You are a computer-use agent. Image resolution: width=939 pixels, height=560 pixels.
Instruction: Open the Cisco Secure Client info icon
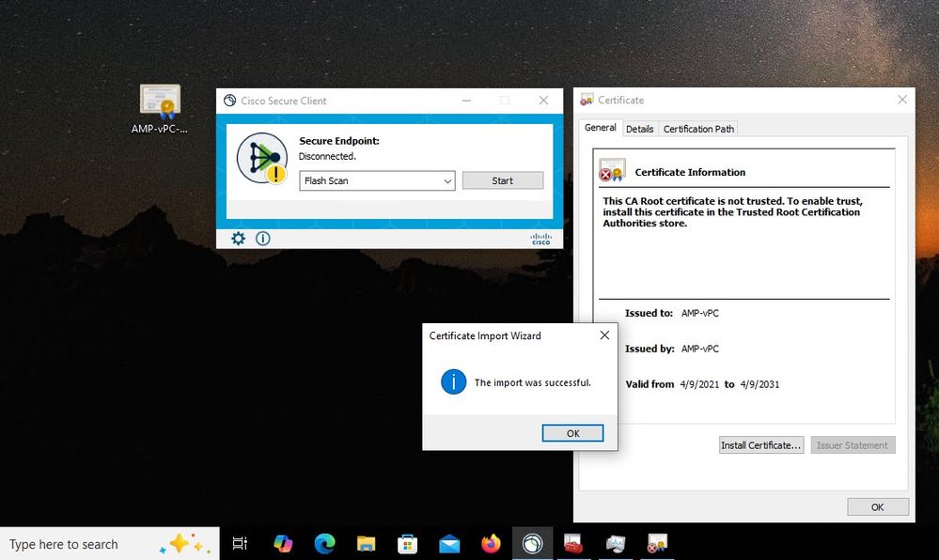tap(263, 239)
